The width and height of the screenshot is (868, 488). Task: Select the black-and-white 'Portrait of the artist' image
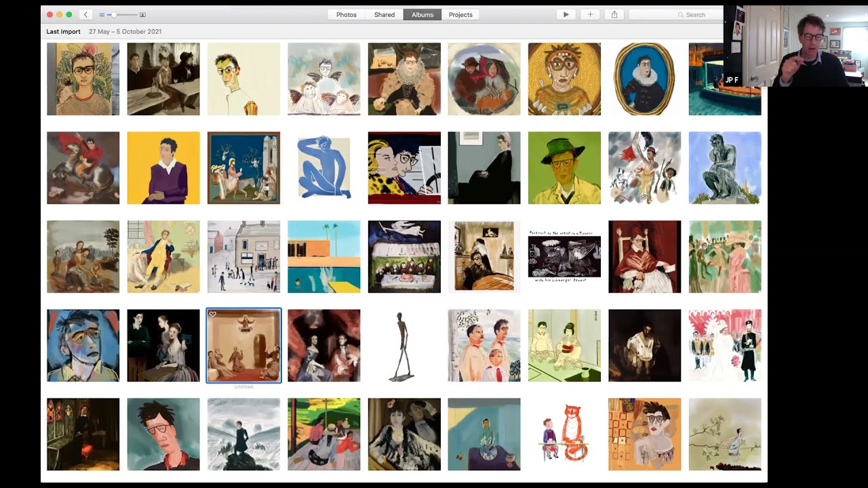[x=564, y=257]
